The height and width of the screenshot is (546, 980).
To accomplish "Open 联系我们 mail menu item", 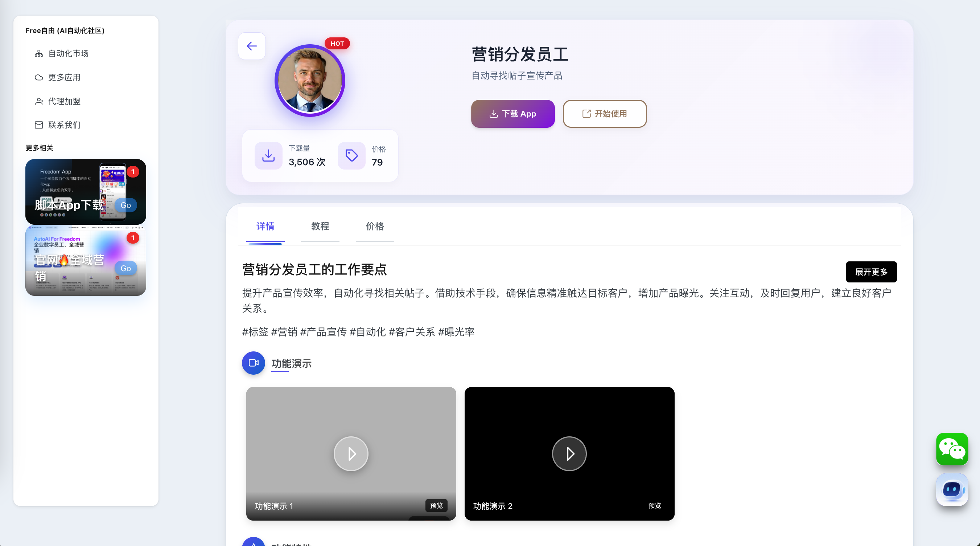I will 64,125.
